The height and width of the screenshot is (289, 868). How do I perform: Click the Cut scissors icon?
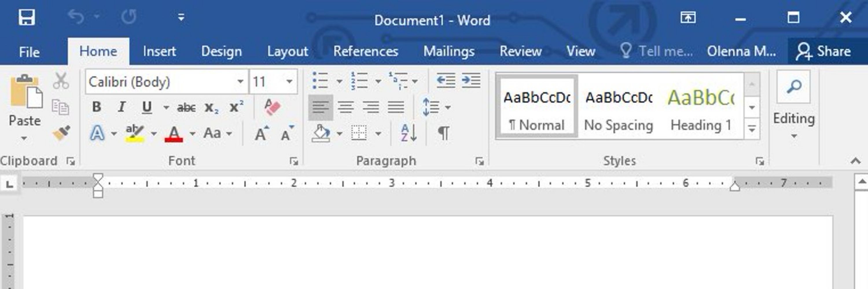pyautogui.click(x=61, y=81)
